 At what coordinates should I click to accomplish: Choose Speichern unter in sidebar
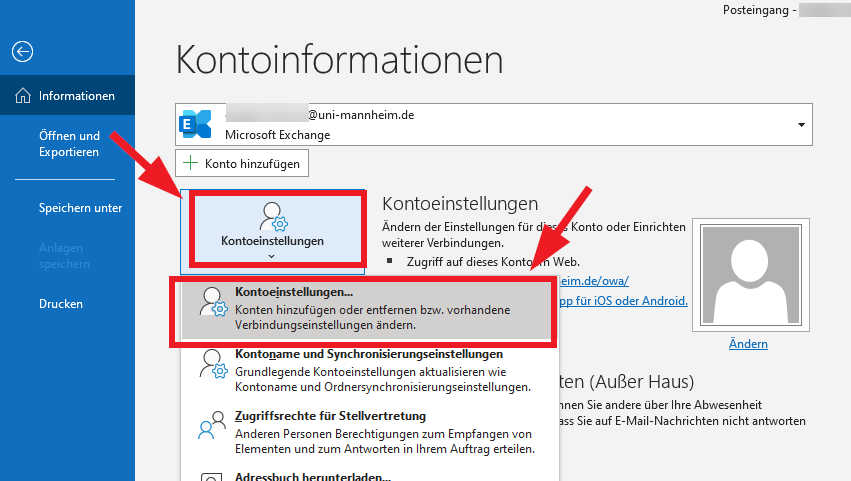point(80,208)
